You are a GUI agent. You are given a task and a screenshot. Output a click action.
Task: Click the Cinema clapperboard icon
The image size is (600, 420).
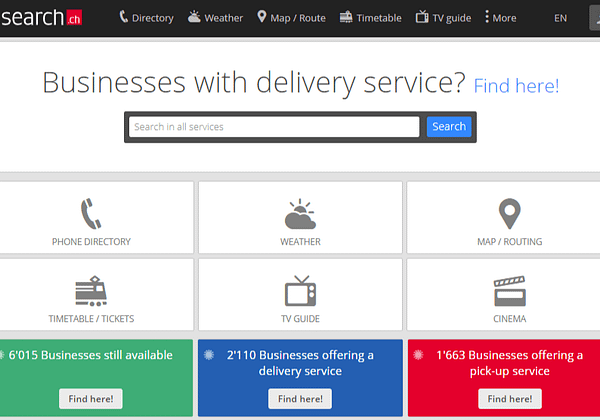click(x=510, y=292)
